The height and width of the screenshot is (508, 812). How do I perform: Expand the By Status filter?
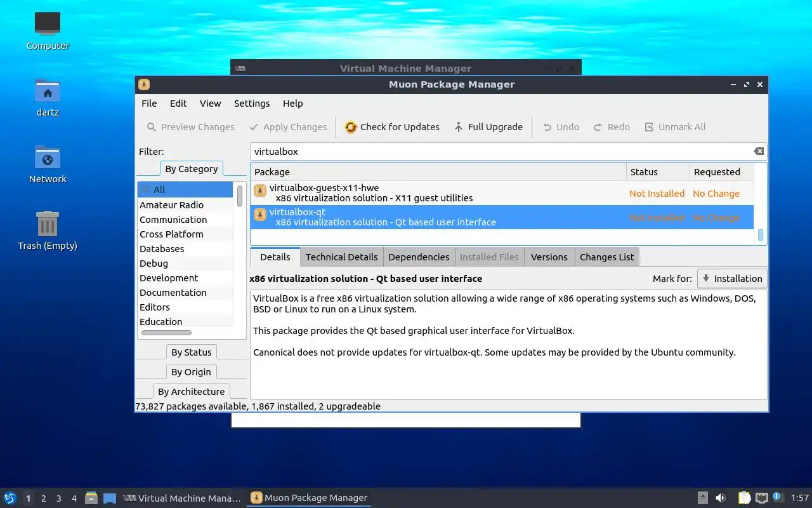click(192, 352)
